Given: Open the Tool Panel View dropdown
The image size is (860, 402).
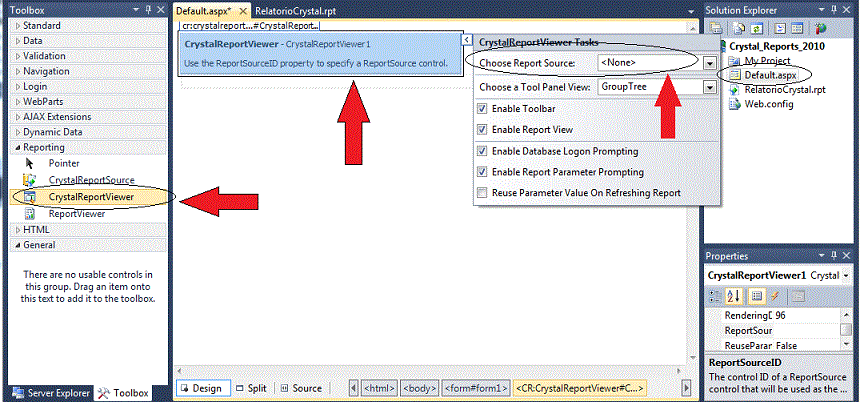Looking at the screenshot, I should click(x=710, y=87).
